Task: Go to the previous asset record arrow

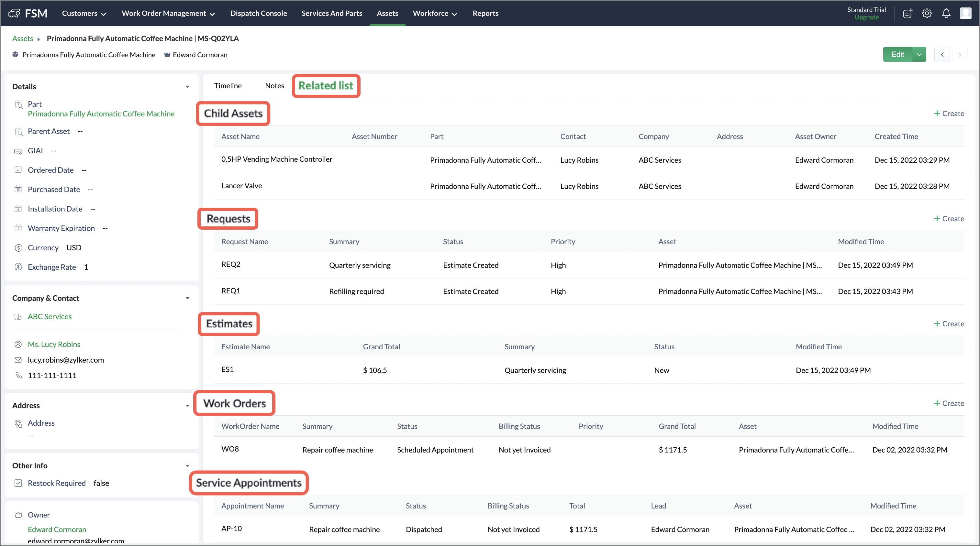Action: pyautogui.click(x=942, y=54)
